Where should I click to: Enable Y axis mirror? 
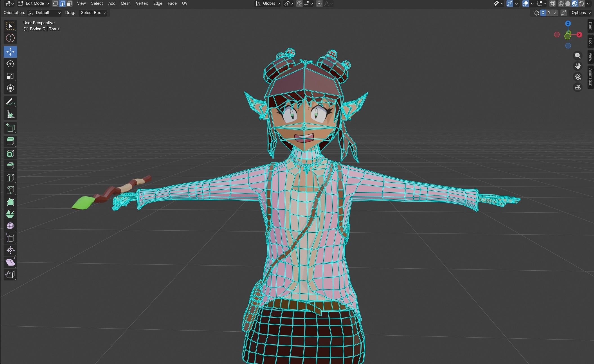tap(549, 13)
